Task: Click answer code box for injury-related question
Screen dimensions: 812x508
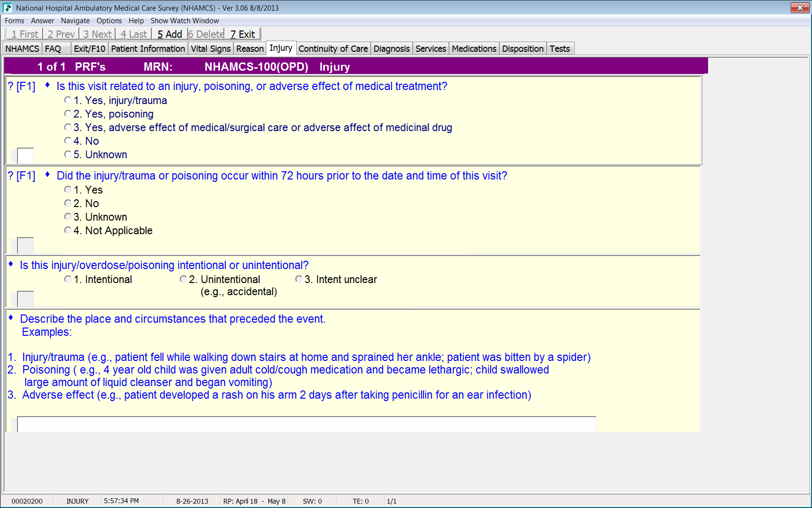Action: point(26,156)
